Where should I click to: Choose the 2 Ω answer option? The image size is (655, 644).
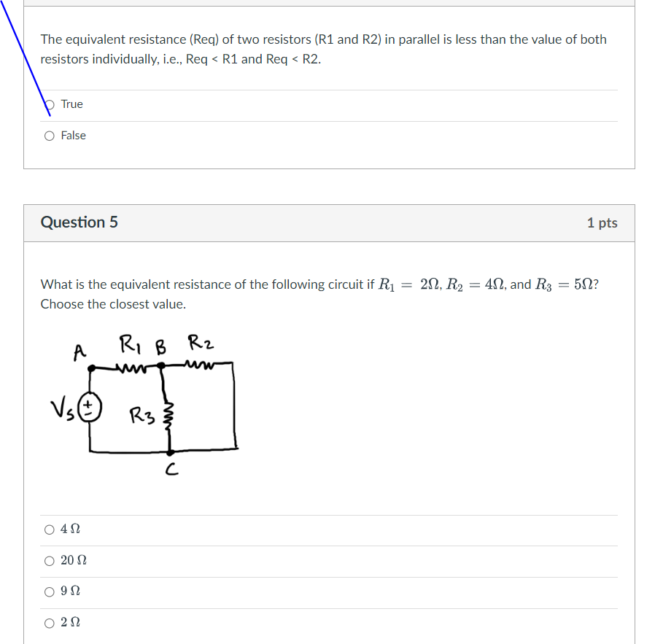tap(49, 621)
